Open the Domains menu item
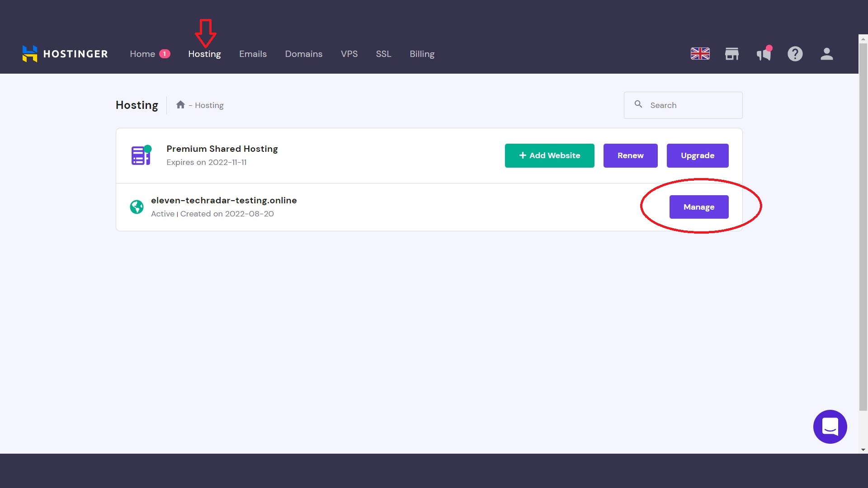Viewport: 868px width, 488px height. point(304,54)
